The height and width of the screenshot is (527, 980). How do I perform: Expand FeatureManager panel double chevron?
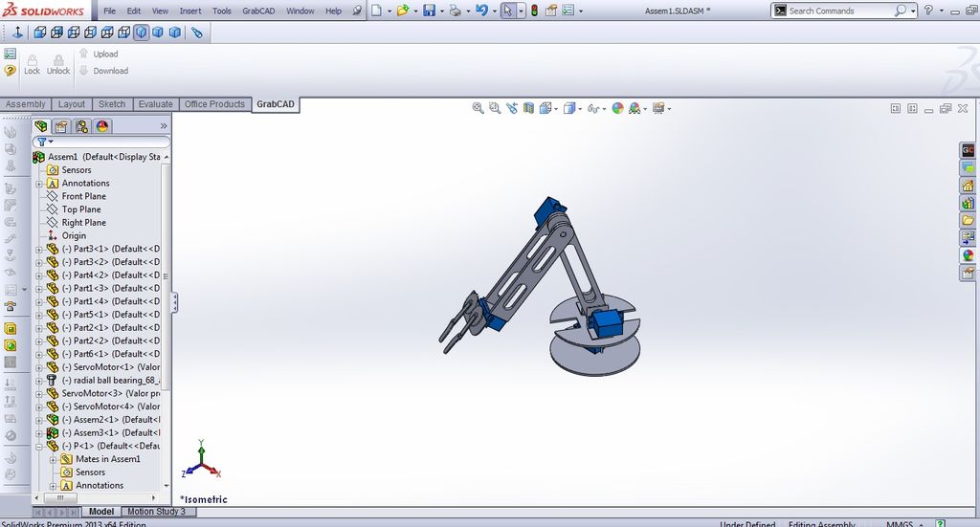pos(164,127)
